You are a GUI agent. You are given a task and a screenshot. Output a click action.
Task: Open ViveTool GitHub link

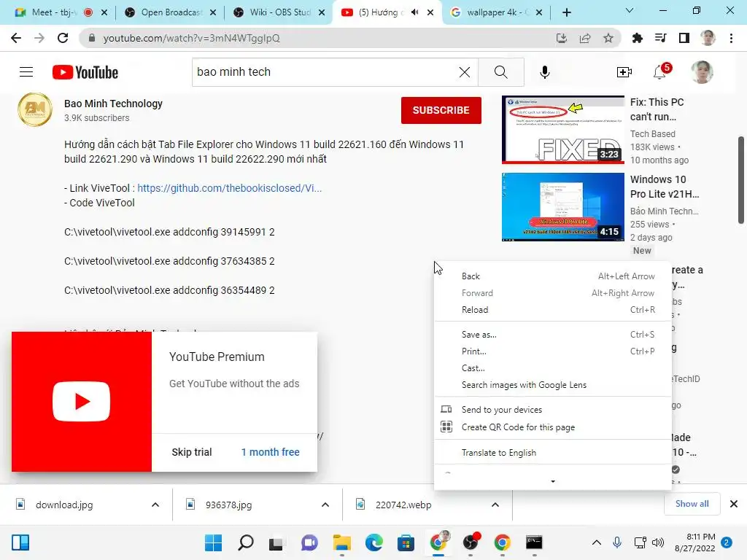tap(230, 188)
